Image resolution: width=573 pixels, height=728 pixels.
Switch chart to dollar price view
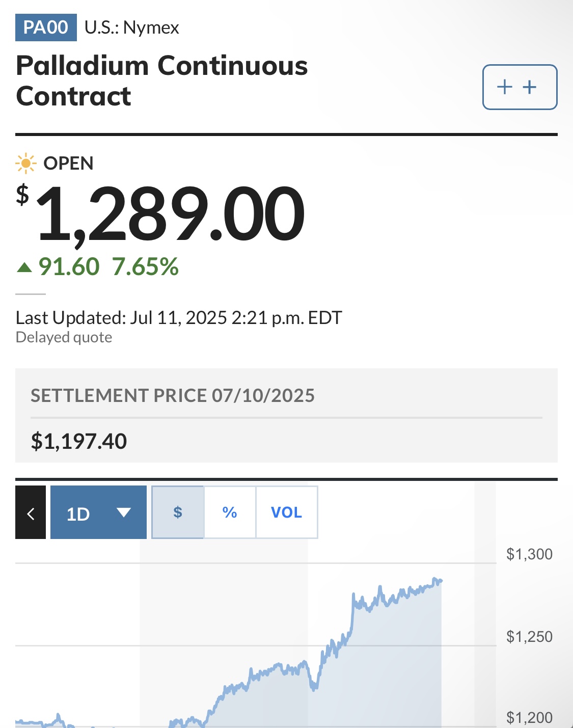(178, 512)
